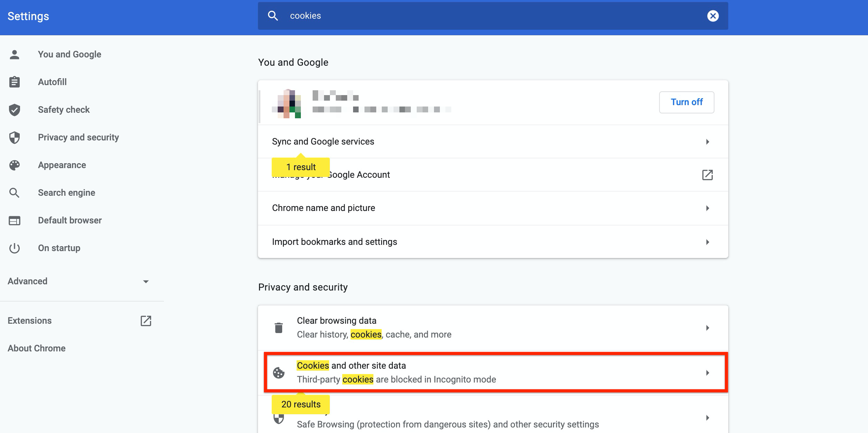Clear the cookies search with the X icon
The width and height of the screenshot is (868, 433).
[x=713, y=16]
